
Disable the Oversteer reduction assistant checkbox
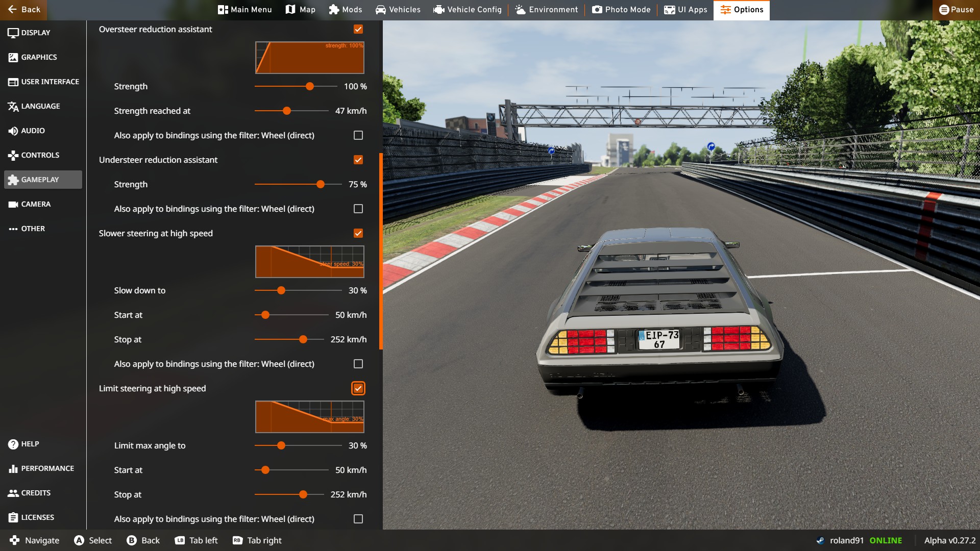point(358,30)
